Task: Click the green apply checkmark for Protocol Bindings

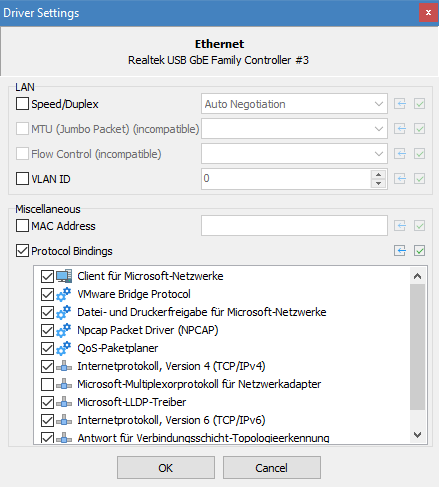Action: 419,251
